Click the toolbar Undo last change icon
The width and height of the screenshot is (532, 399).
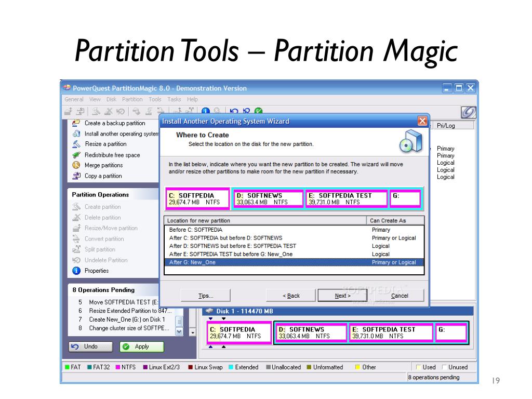(234, 111)
